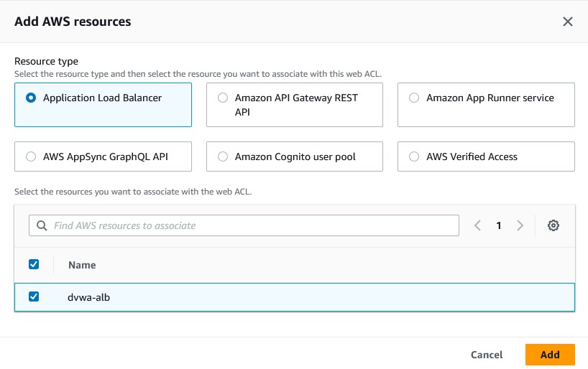The image size is (588, 369).
Task: Click the Add button
Action: point(550,355)
